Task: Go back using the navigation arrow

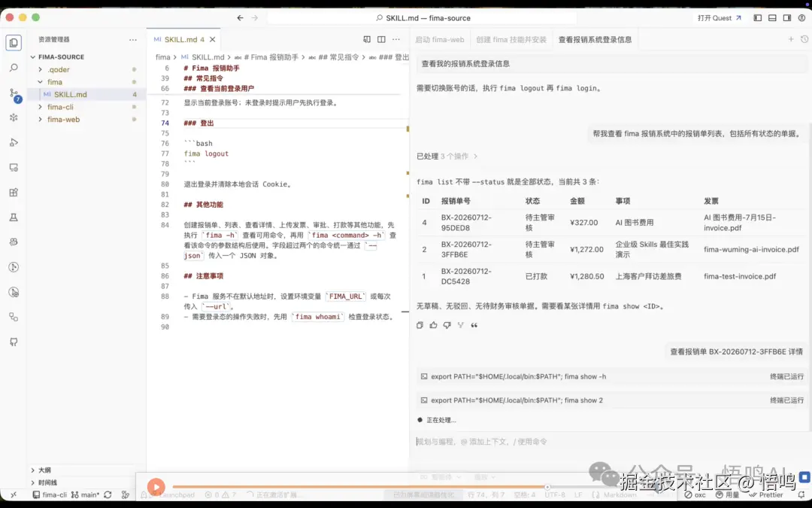Action: click(241, 17)
